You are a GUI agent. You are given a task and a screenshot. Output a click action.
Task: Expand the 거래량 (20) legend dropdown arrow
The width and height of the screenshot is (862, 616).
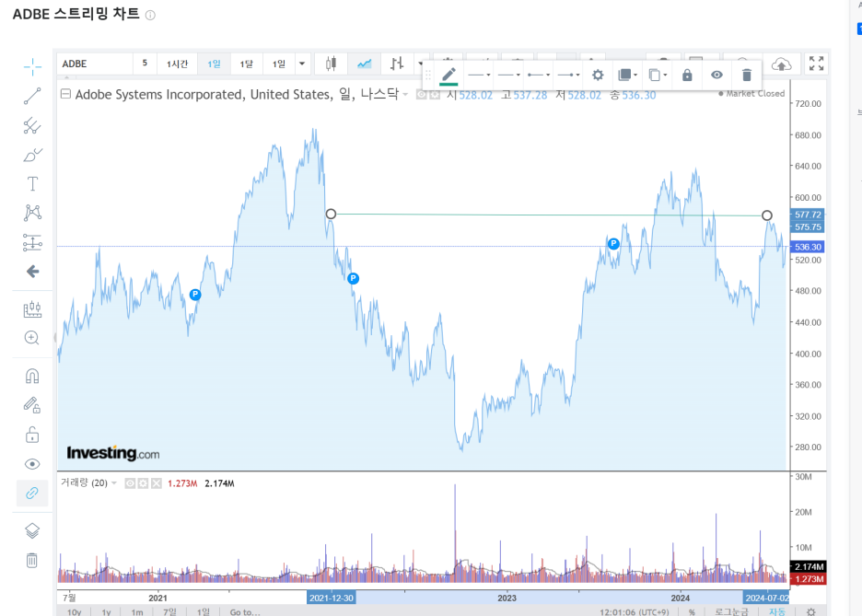114,483
